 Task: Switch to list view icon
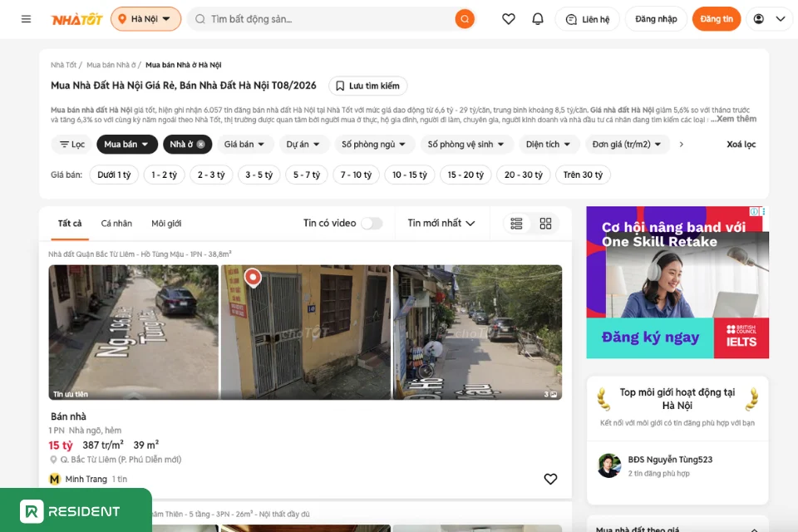516,224
